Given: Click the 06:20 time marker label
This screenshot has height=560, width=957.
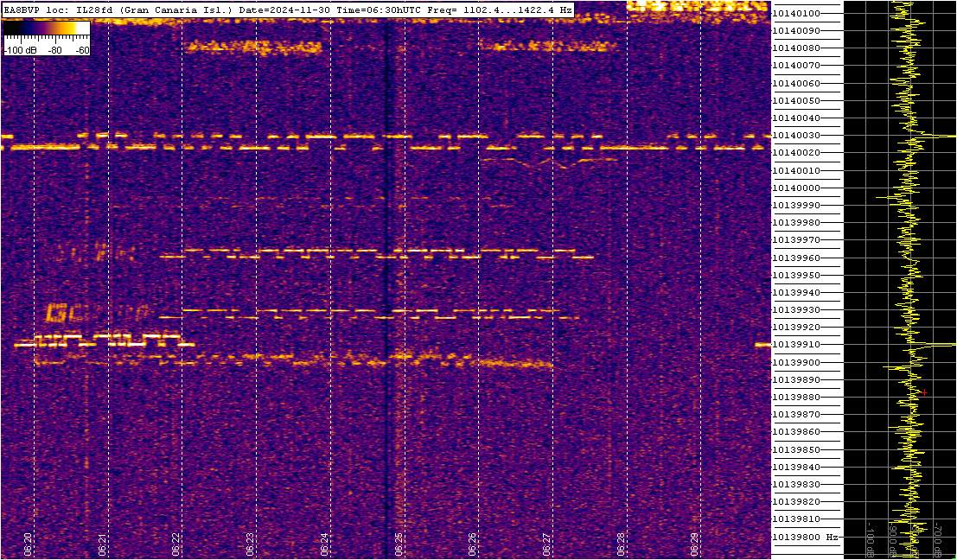Looking at the screenshot, I should 28,544.
